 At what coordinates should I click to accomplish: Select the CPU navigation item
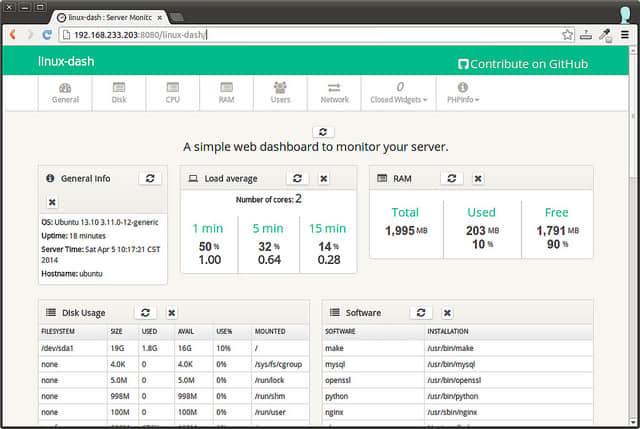173,93
